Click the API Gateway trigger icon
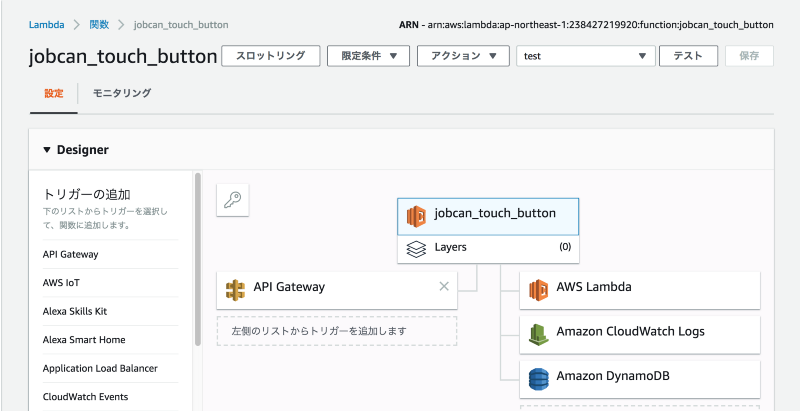The height and width of the screenshot is (411, 800). [x=235, y=290]
